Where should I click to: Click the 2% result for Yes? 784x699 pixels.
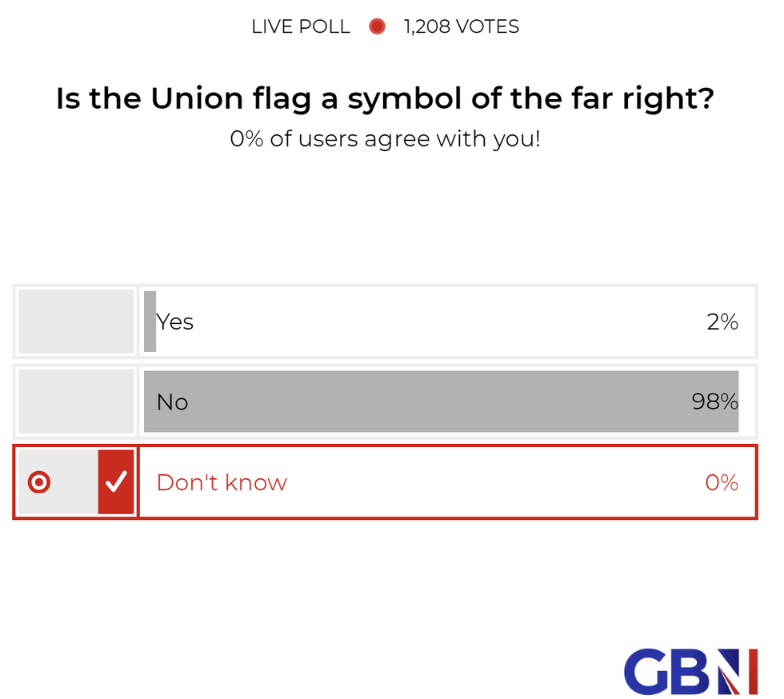tap(722, 322)
